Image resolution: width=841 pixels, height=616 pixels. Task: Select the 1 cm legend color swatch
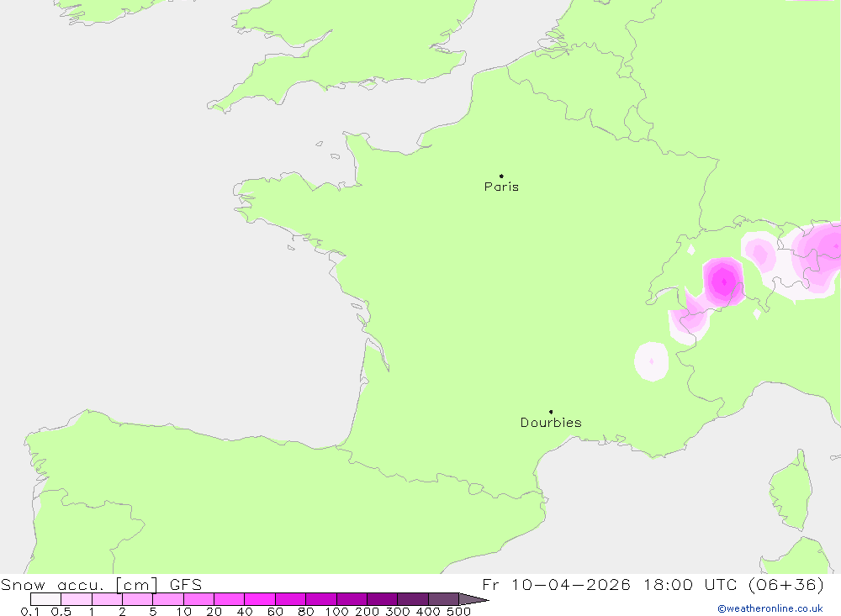coord(108,599)
